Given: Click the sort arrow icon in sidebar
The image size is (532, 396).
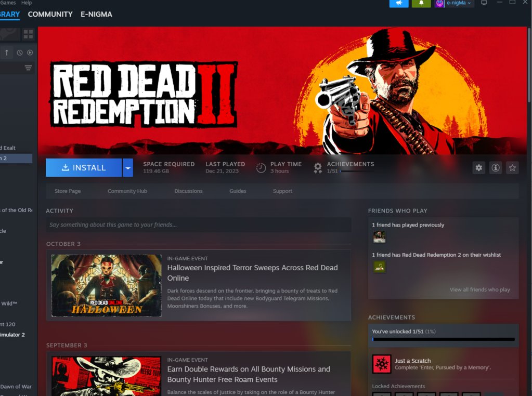Looking at the screenshot, I should 6,52.
